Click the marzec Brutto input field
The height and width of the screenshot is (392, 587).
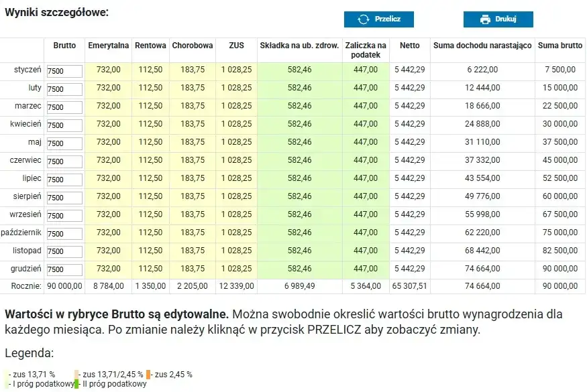coord(64,107)
